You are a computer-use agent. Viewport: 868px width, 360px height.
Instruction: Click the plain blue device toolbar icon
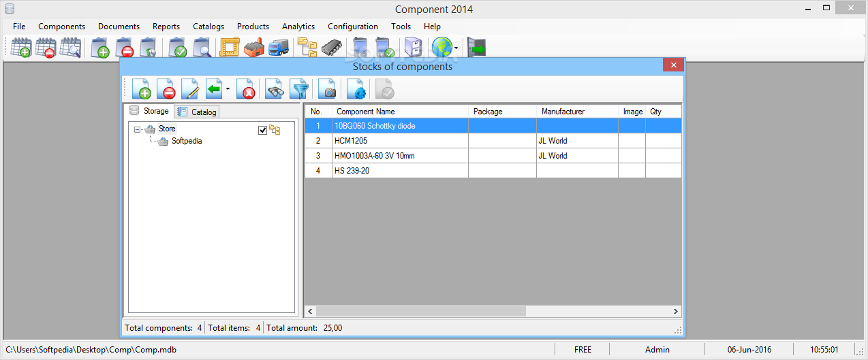pos(361,48)
